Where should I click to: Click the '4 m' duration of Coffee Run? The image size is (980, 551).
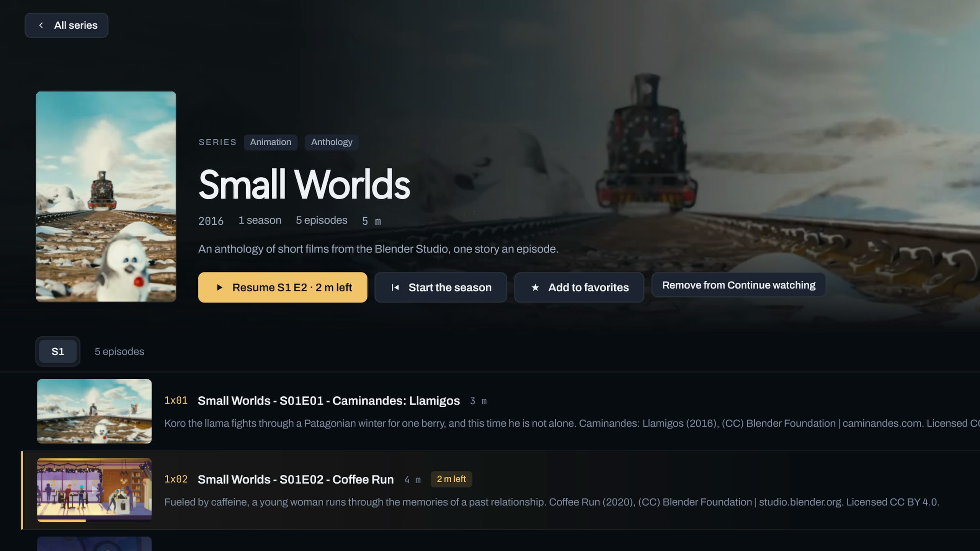tap(412, 480)
